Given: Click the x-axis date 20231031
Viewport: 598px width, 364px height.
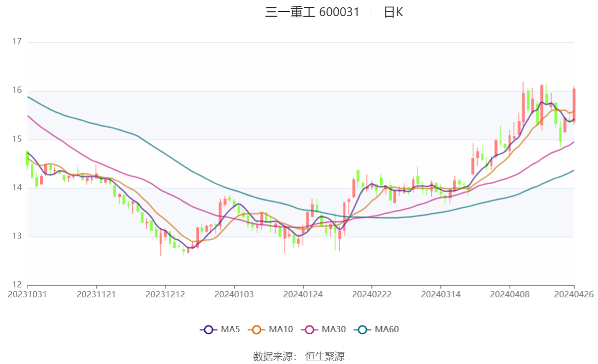Looking at the screenshot, I should 28,295.
